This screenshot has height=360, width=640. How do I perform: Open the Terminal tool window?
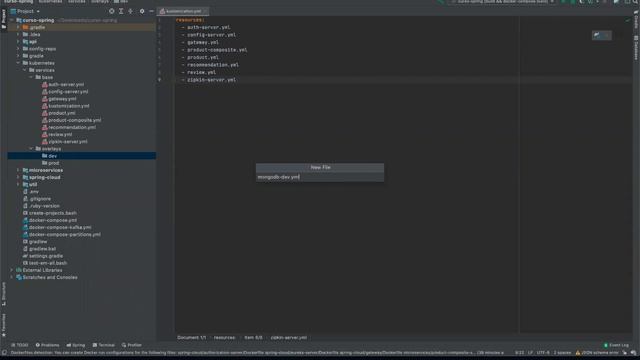click(x=104, y=345)
